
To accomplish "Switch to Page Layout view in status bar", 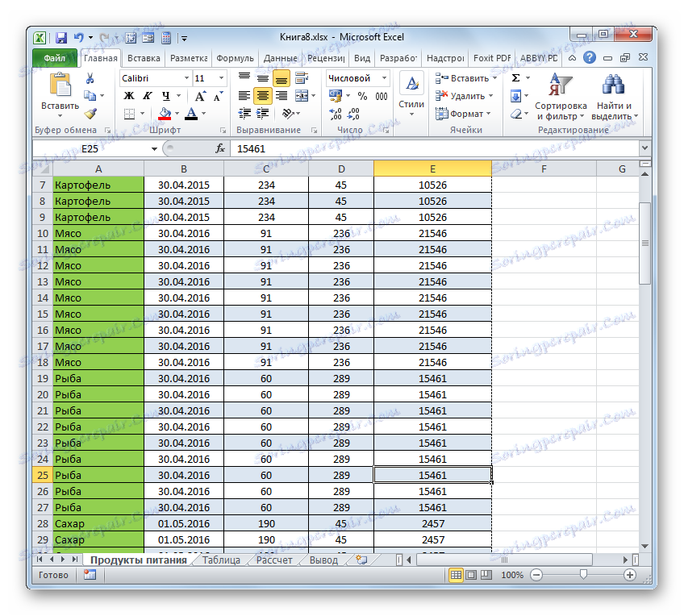I will click(471, 575).
